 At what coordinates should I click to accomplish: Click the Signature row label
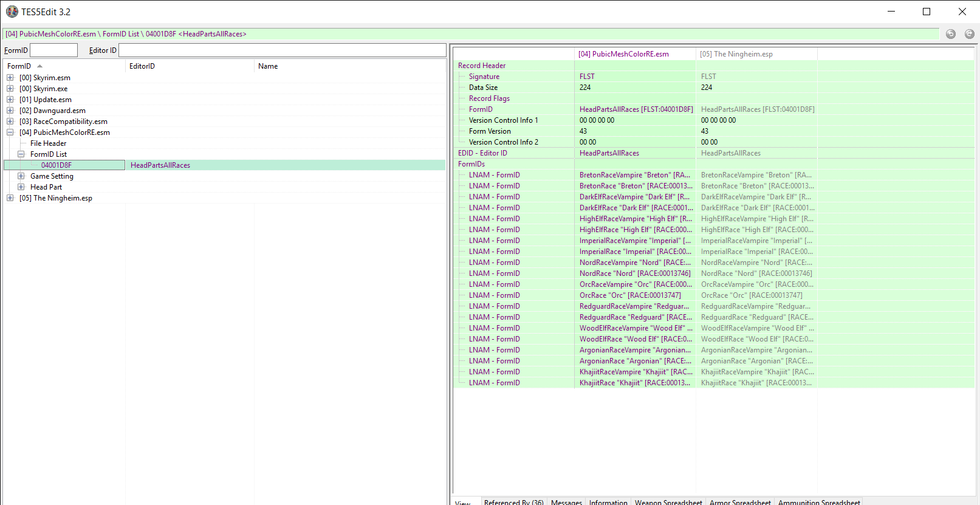point(484,77)
